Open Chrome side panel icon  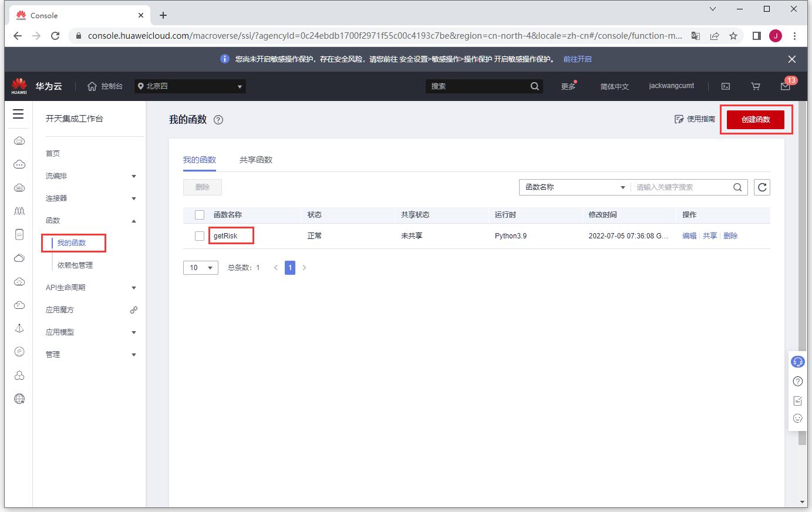[757, 36]
